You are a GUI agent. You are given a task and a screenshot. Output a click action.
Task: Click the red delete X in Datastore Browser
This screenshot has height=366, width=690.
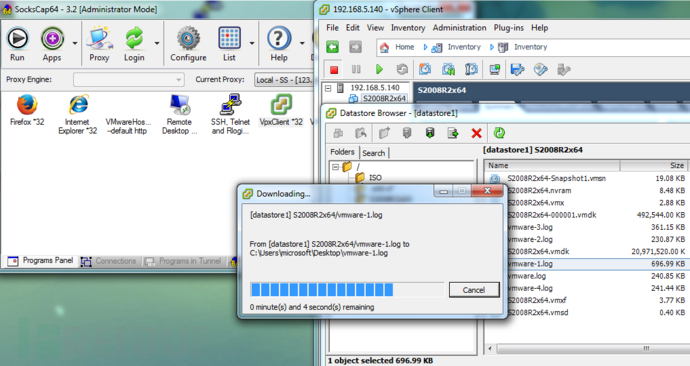[476, 133]
